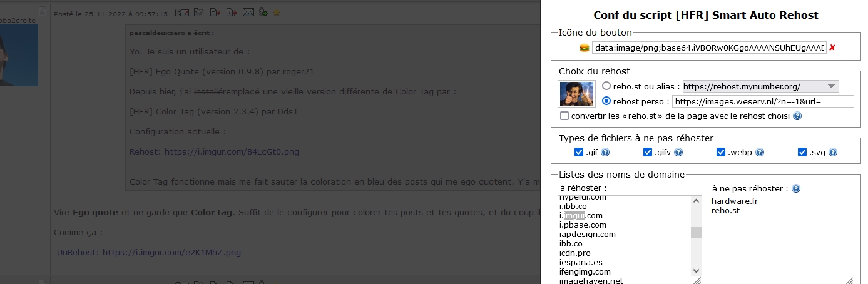The image size is (868, 284).
Task: Click the hamburger button icon preview
Action: pos(585,48)
